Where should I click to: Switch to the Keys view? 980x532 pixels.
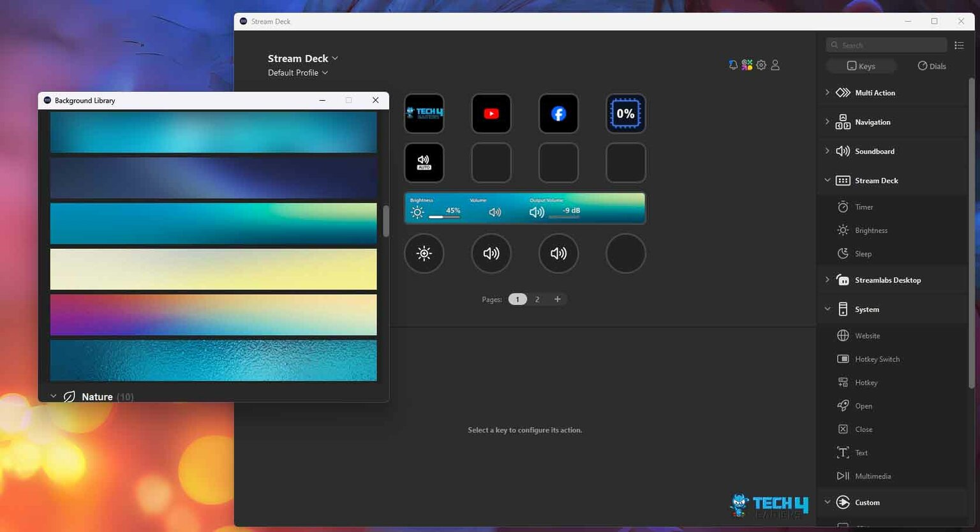click(x=861, y=66)
